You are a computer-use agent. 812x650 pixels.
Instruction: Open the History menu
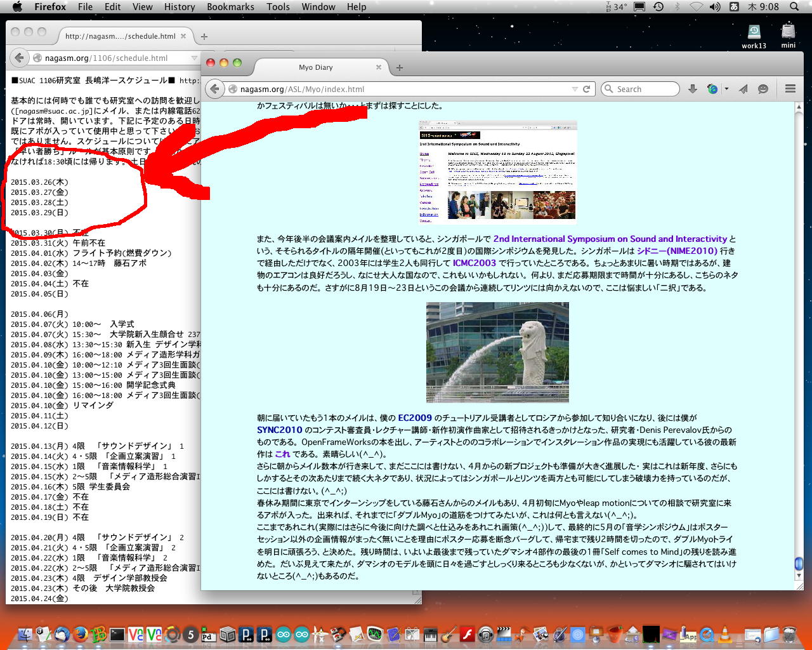pyautogui.click(x=180, y=7)
